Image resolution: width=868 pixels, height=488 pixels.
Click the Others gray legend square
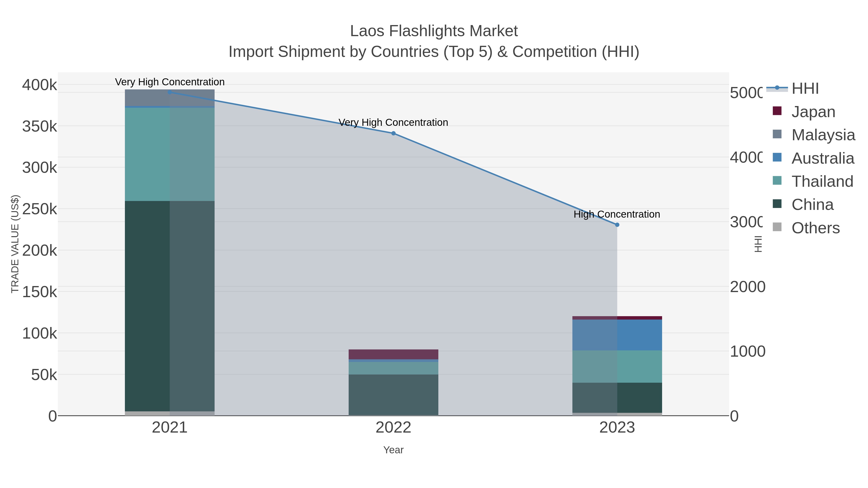click(777, 227)
